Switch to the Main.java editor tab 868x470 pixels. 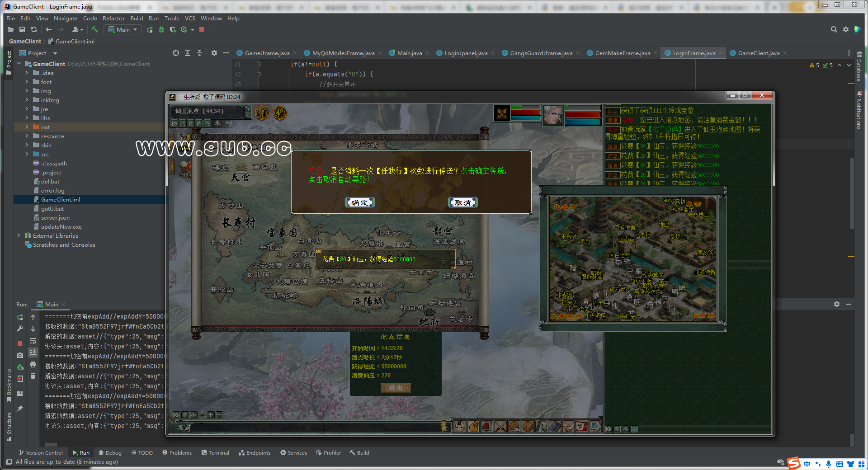click(409, 53)
